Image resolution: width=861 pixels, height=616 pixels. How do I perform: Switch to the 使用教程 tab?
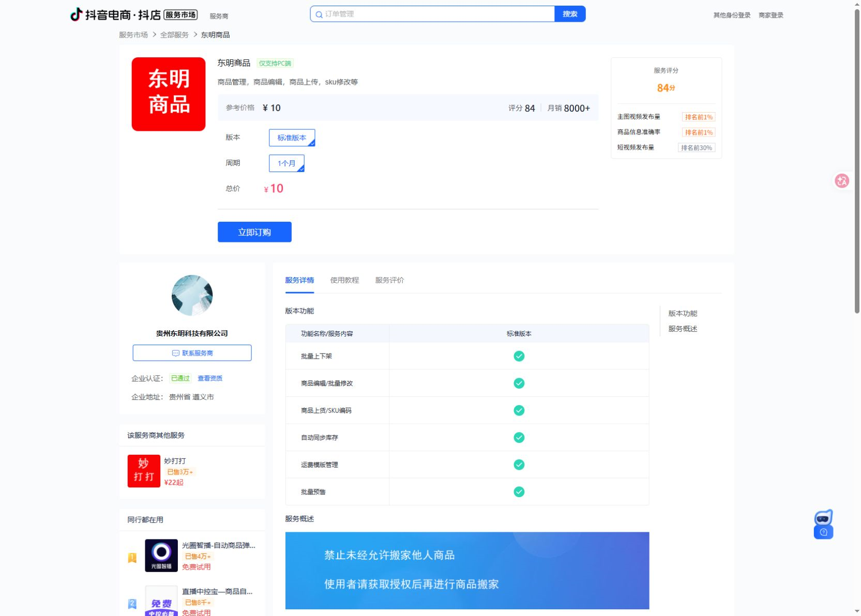click(x=344, y=280)
